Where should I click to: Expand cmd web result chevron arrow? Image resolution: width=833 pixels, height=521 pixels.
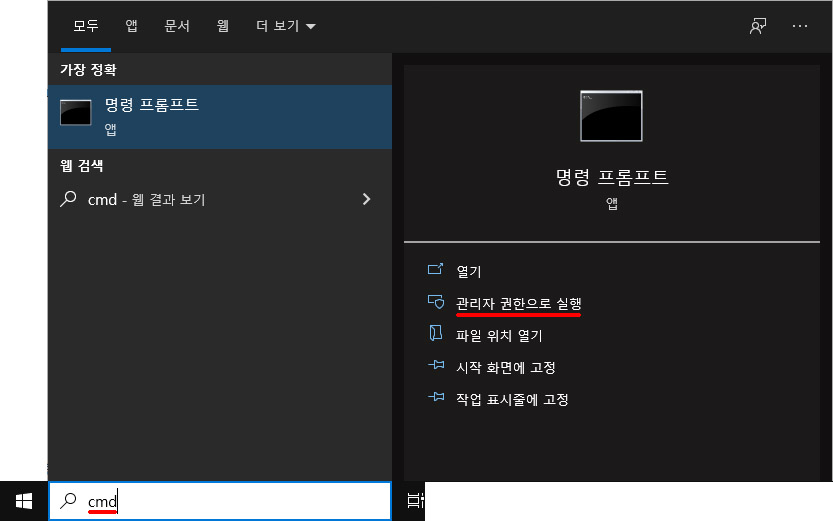coord(366,199)
